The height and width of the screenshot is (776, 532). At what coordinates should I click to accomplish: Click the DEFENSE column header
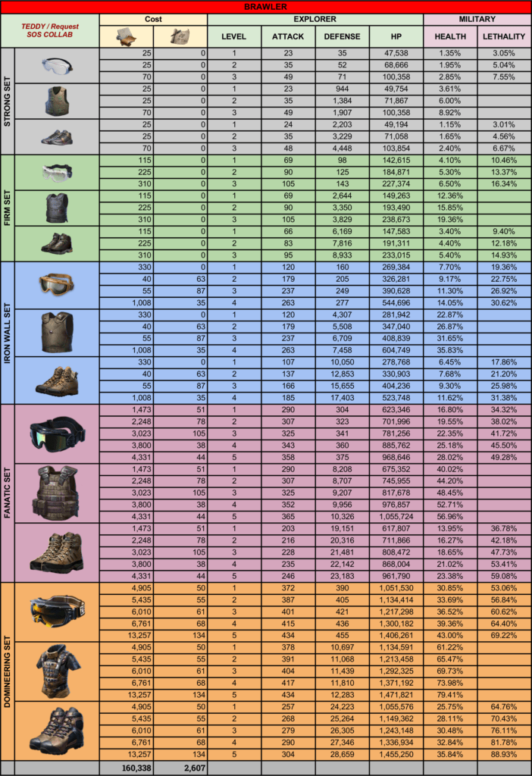(342, 36)
